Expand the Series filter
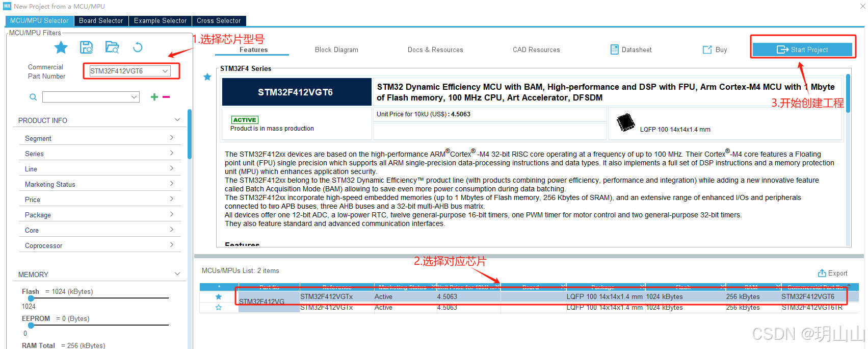This screenshot has width=868, height=349. click(x=99, y=154)
